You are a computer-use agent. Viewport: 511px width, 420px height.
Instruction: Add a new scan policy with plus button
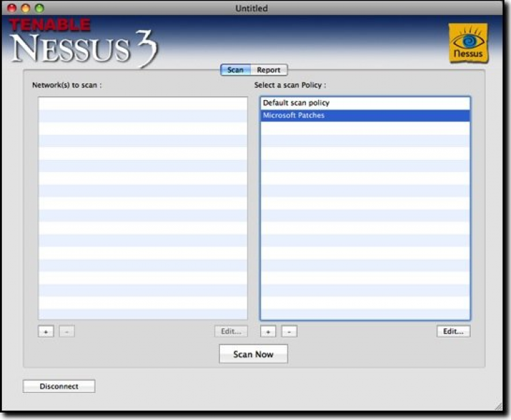[268, 332]
